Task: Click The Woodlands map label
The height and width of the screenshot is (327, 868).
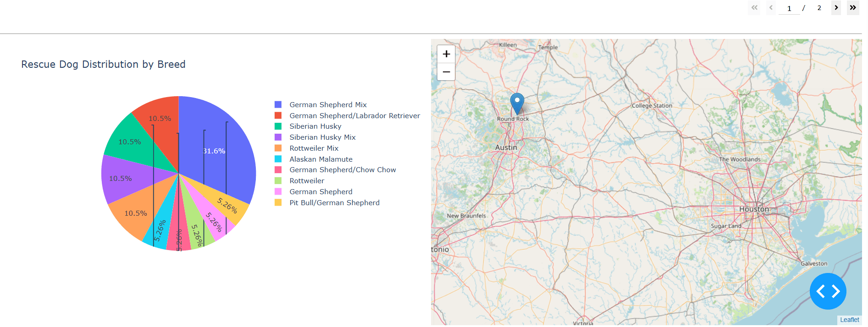Action: point(740,159)
